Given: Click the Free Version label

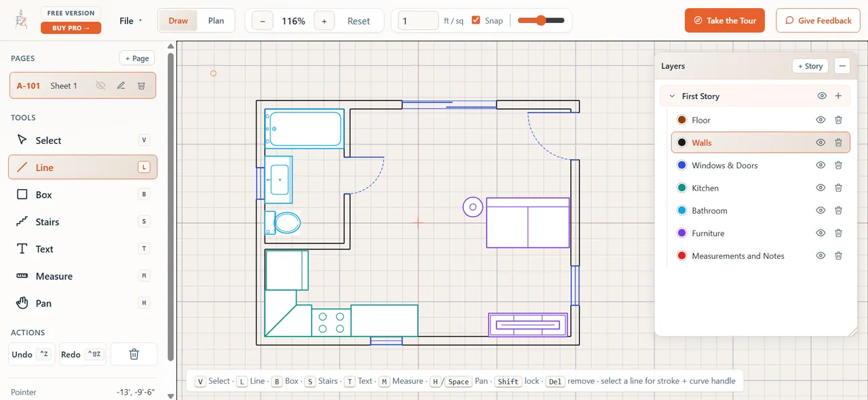Looking at the screenshot, I should coord(71,13).
